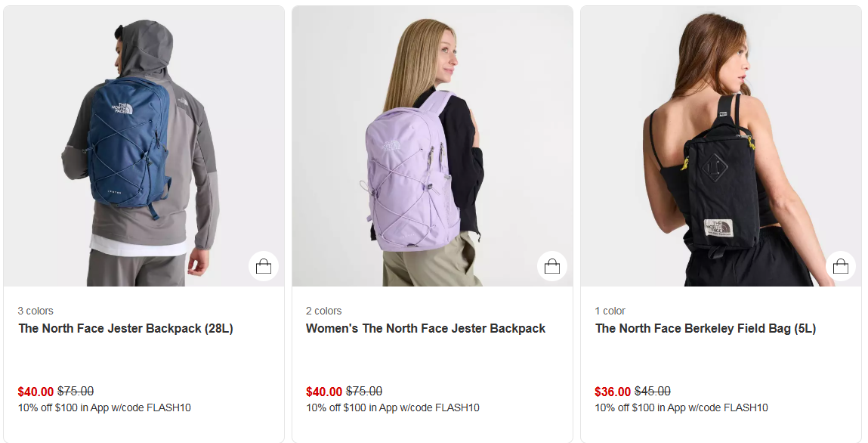Viewport: 868px width, 443px height.
Task: Click $40.00 sale price on Jester Backpack (28L)
Action: (x=36, y=392)
